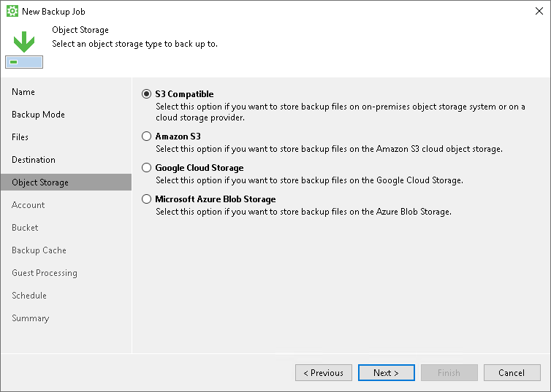
Task: Click the disabled Finish button
Action: (x=449, y=373)
